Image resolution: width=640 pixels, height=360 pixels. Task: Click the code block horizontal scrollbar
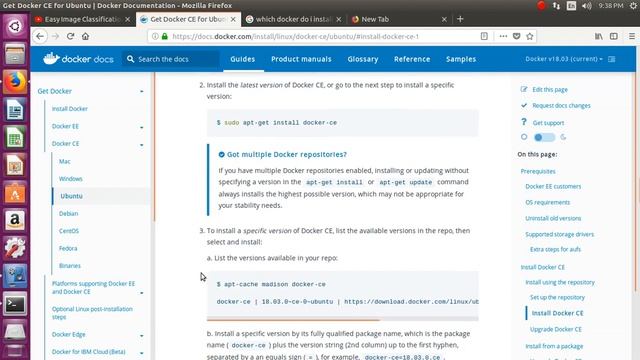pyautogui.click(x=293, y=320)
